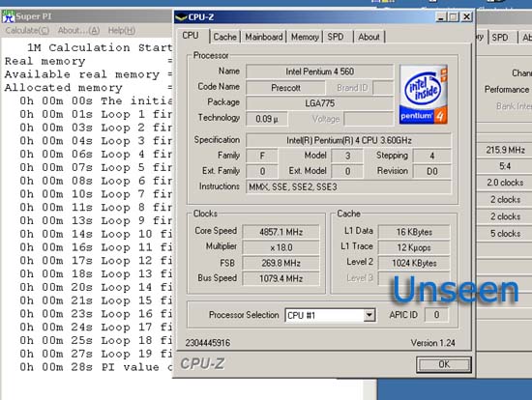Click the 1M Calculation Start line

(100, 47)
